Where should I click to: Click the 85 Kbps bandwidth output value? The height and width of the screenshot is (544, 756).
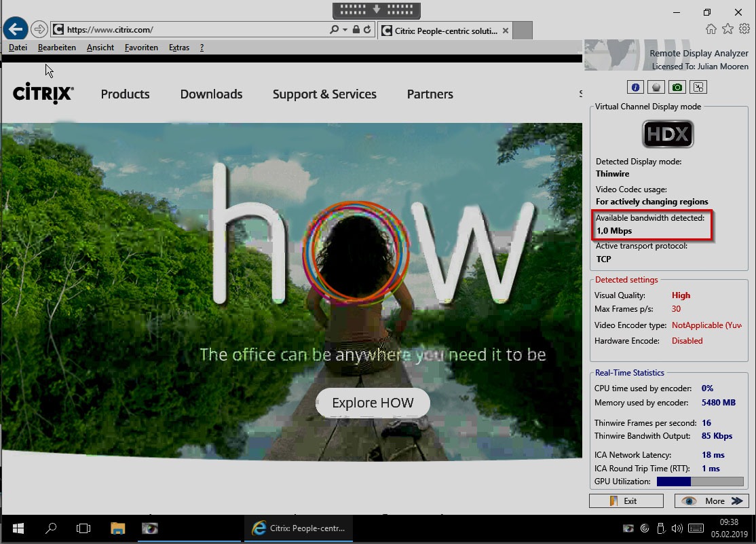point(717,436)
